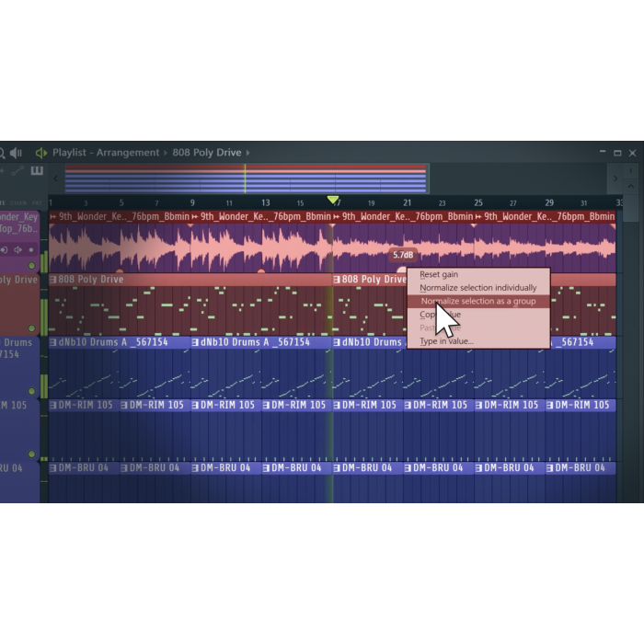The height and width of the screenshot is (644, 644).
Task: Click the CHAN column header label
Action: point(18,203)
